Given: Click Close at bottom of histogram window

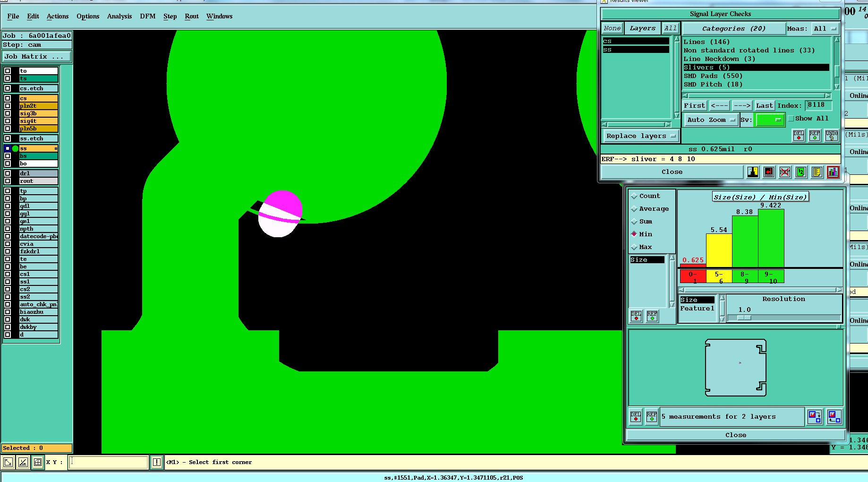Looking at the screenshot, I should pyautogui.click(x=736, y=435).
